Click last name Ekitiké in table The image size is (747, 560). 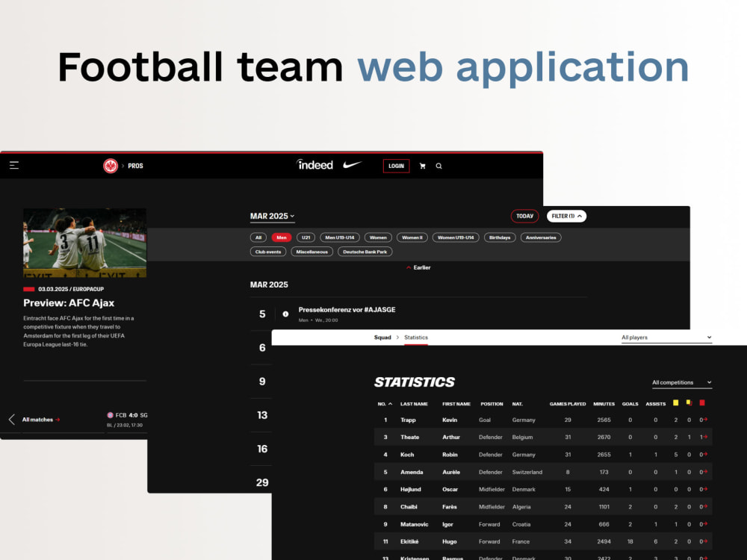(409, 541)
